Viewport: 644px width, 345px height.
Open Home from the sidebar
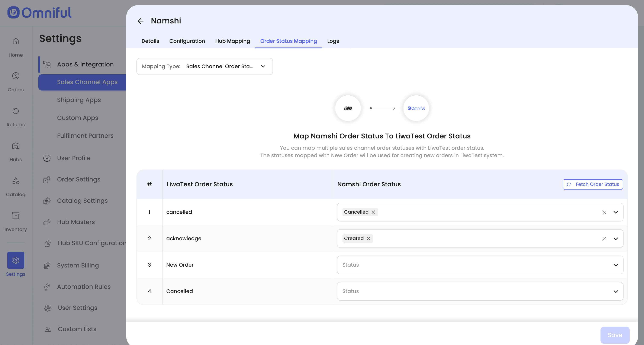point(16,47)
